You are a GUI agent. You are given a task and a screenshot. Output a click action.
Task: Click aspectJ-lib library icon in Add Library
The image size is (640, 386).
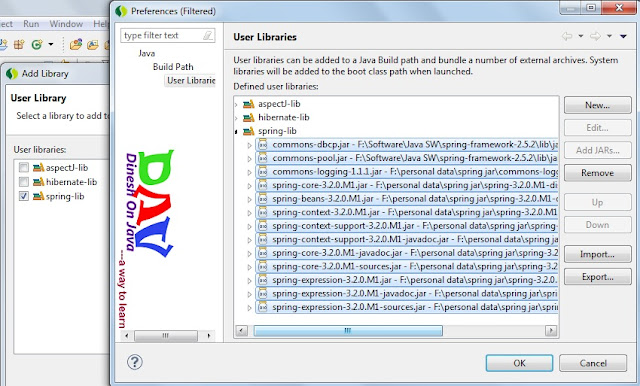[38, 168]
